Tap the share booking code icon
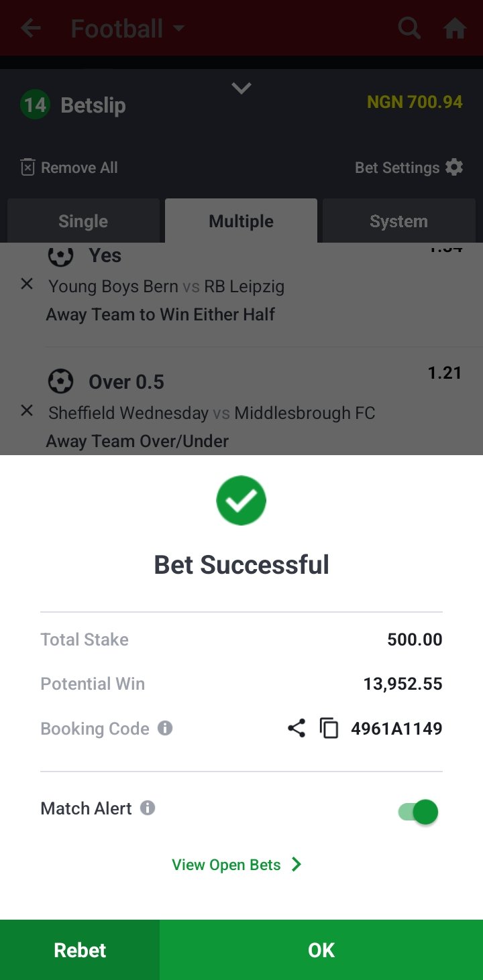The width and height of the screenshot is (483, 980). pos(297,728)
